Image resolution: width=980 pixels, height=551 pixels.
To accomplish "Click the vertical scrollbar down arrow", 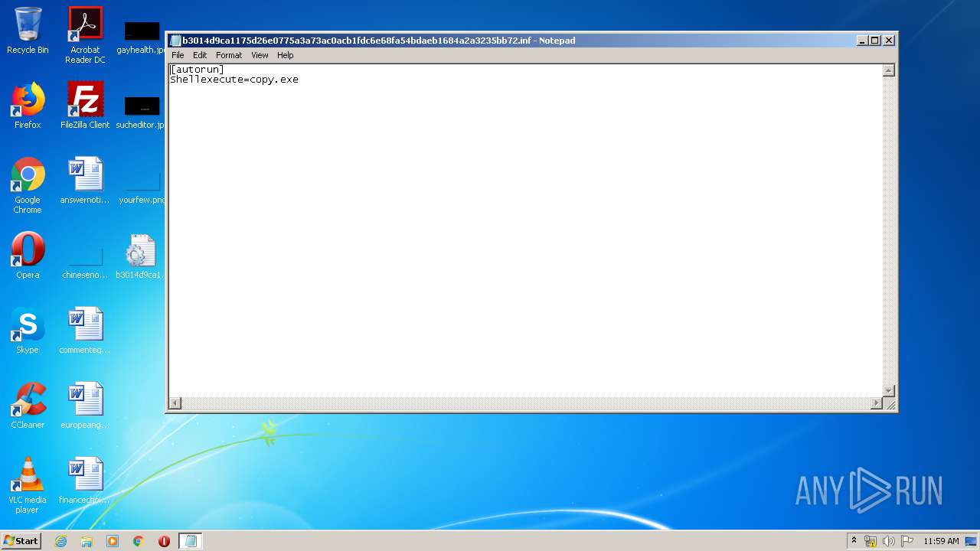I will (x=889, y=391).
